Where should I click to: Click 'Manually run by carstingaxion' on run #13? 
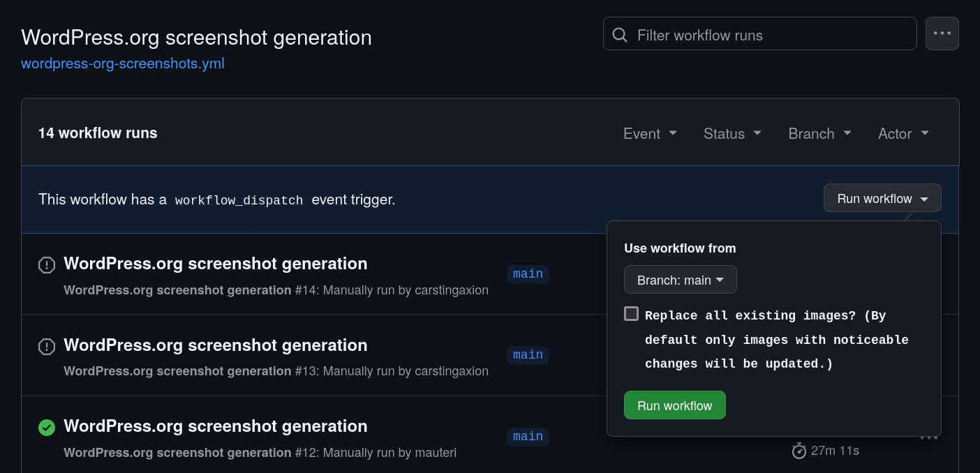(406, 371)
